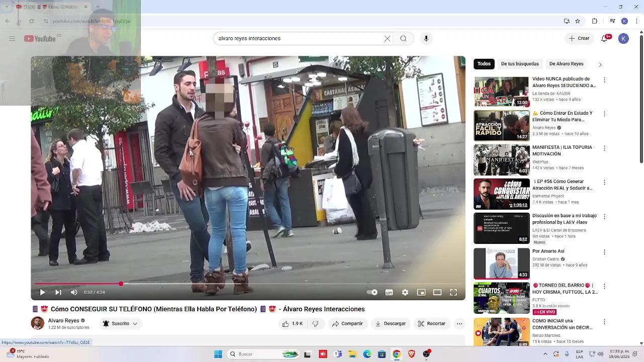Click the search magnifier button on YouTube

(404, 39)
